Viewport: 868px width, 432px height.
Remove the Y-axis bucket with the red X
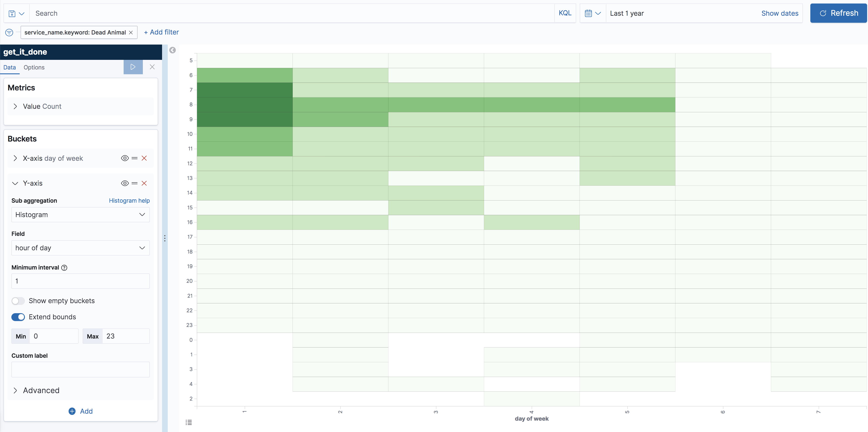(x=145, y=183)
